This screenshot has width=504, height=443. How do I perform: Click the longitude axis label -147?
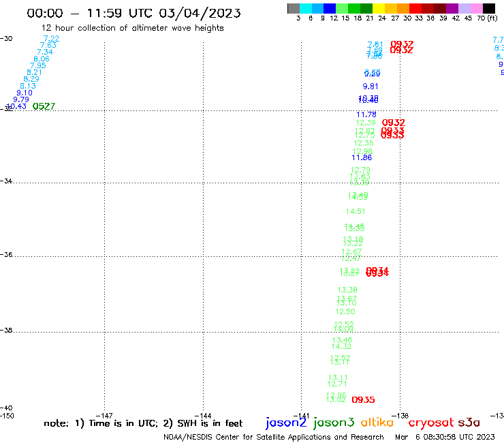point(104,416)
